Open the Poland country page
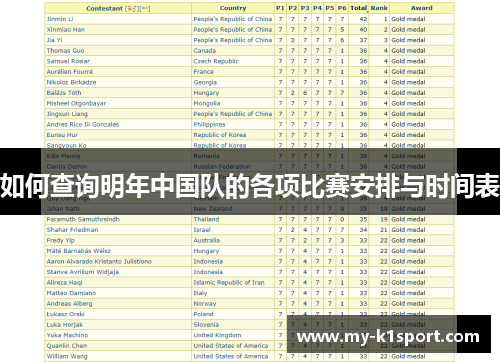500x362 pixels. tap(203, 314)
